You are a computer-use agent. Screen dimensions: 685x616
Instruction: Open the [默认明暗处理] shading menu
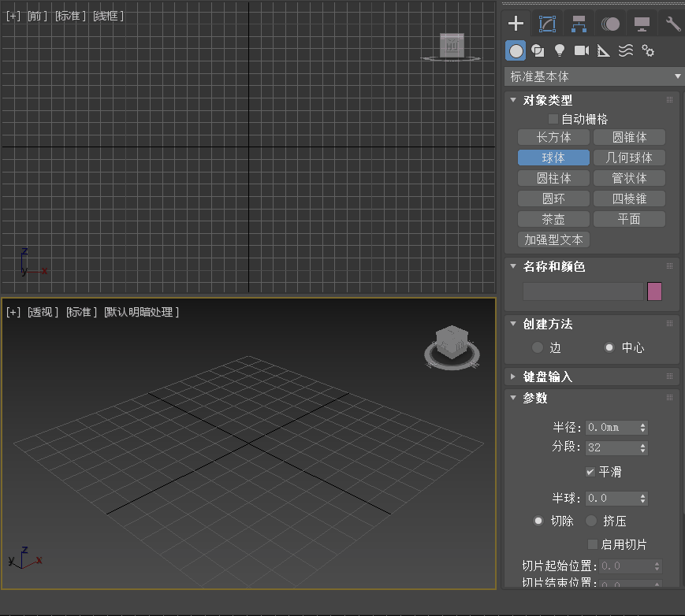click(142, 312)
